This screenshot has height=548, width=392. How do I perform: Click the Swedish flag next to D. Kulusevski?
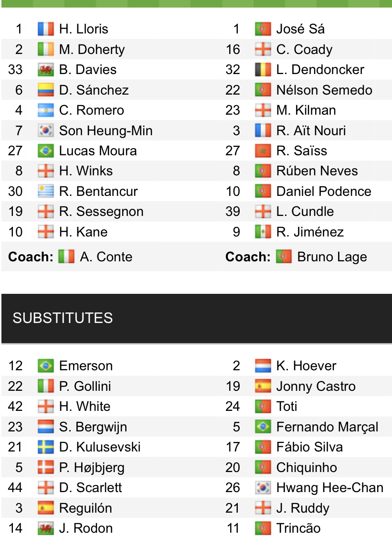[46, 447]
